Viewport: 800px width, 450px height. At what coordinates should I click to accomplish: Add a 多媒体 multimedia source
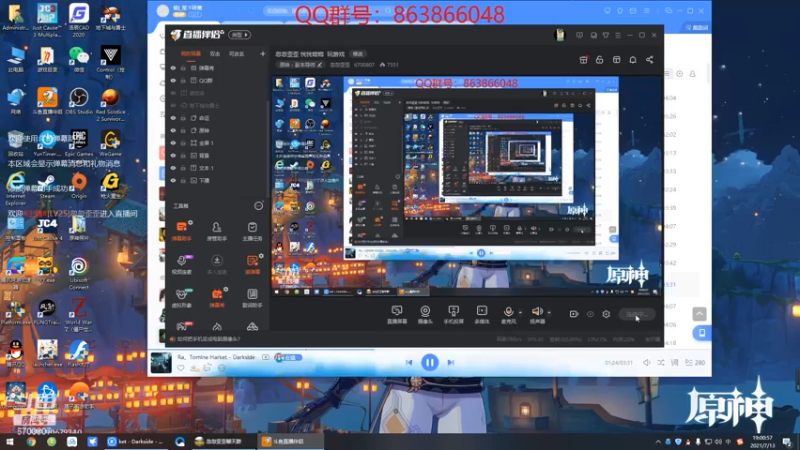(482, 314)
